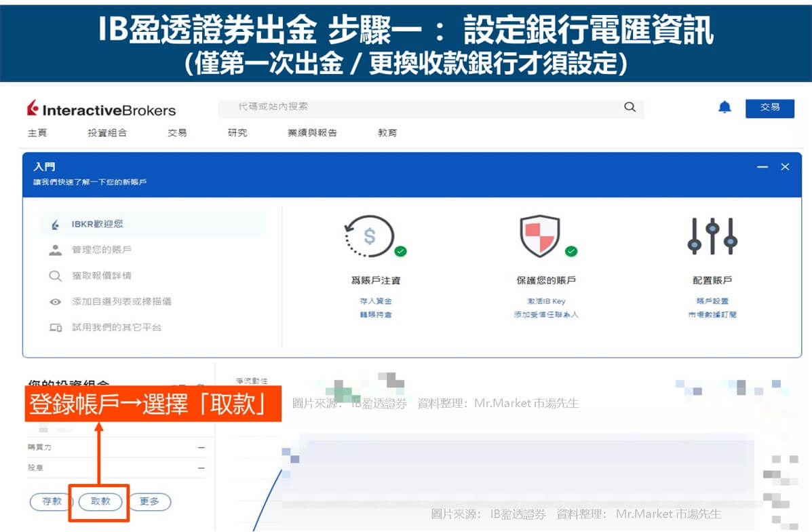Viewport: 812px width, 532px height.
Task: Click the 保護您的賬戶 heading
Action: (x=546, y=280)
